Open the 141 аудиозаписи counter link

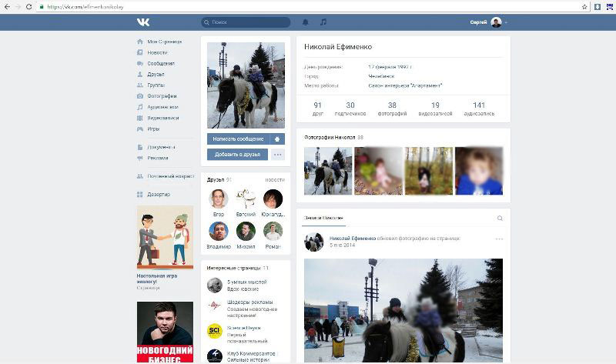479,109
